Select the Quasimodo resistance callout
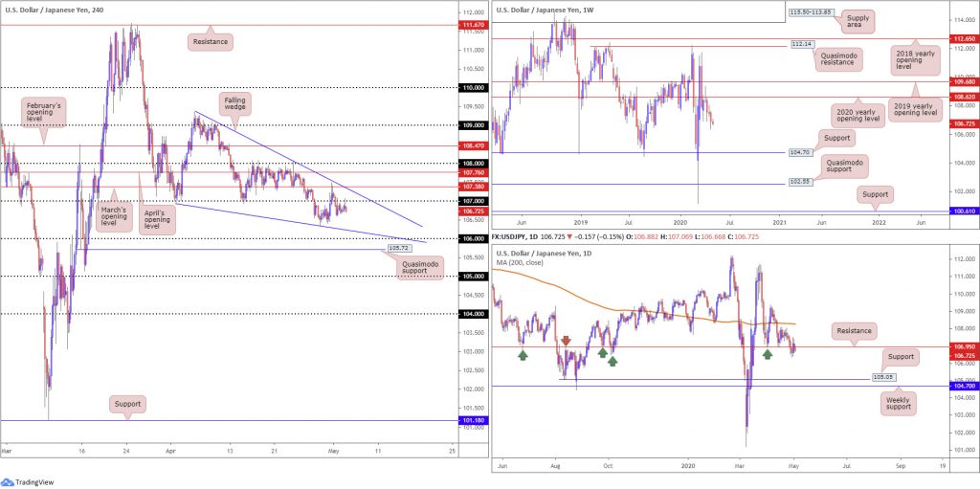This screenshot has height=489, width=980. pos(839,60)
